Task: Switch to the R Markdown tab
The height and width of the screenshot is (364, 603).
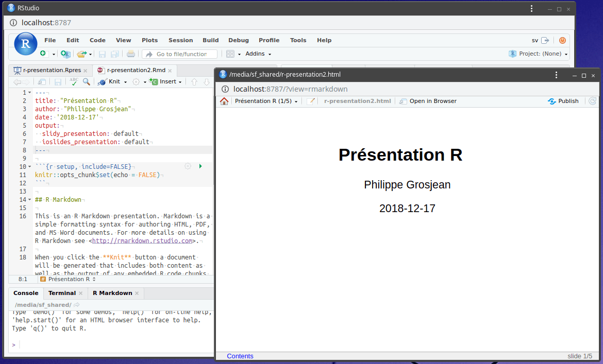Action: 112,293
